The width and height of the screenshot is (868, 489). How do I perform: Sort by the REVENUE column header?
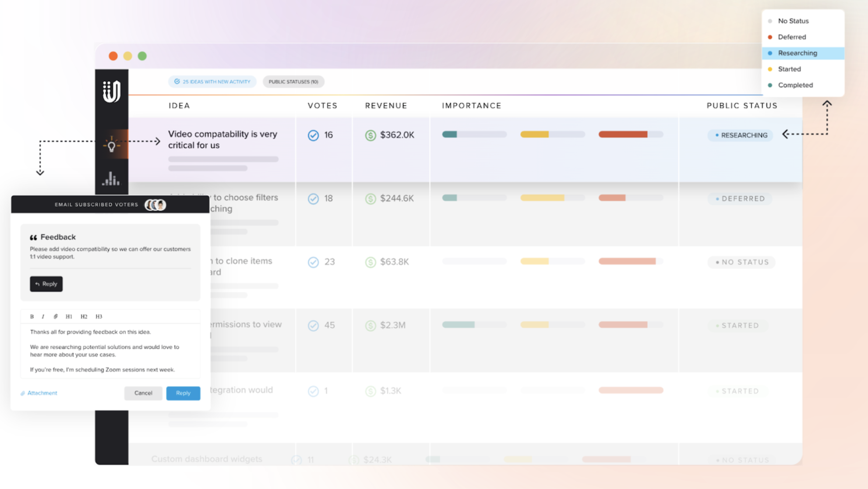pos(386,106)
